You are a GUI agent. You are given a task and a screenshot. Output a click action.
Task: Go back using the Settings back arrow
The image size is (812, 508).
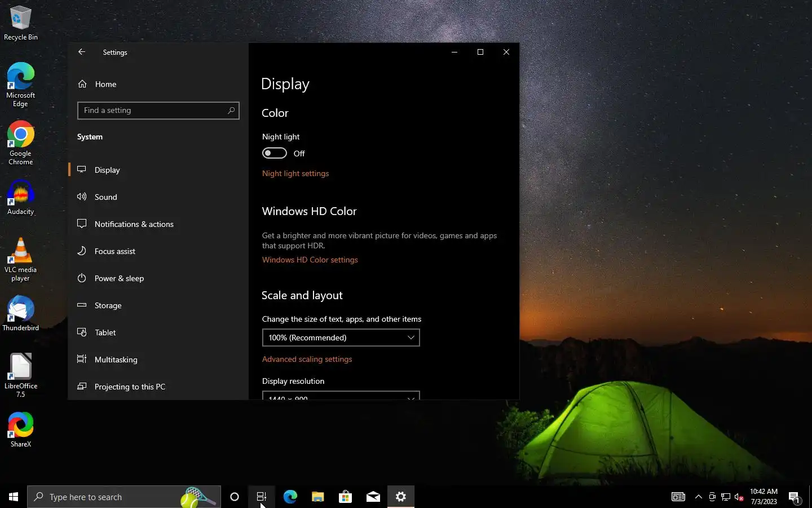click(x=82, y=52)
